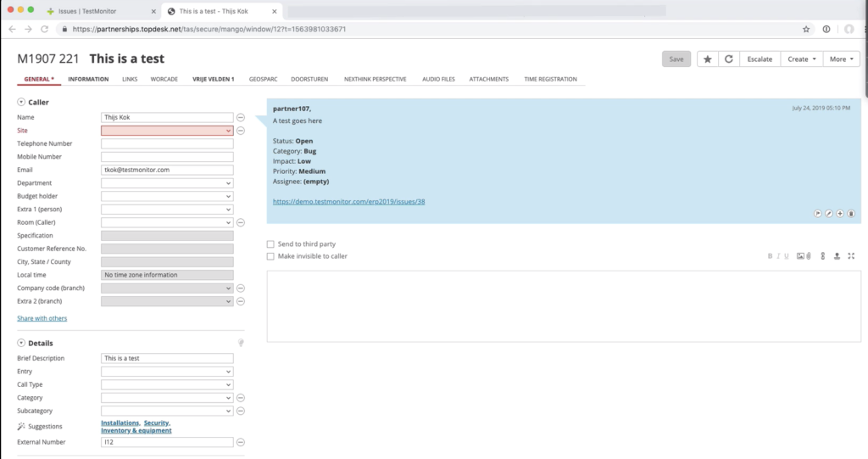Click into the Telephone Number field
The width and height of the screenshot is (868, 459).
click(167, 143)
